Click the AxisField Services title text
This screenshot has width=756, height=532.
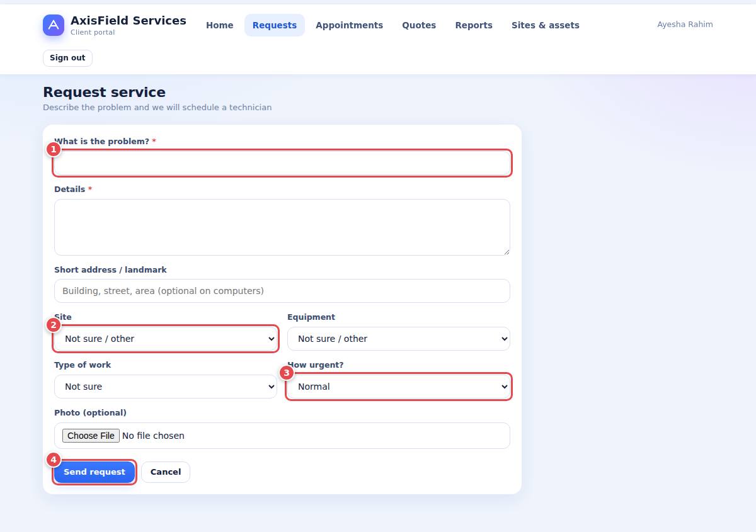[x=129, y=21]
